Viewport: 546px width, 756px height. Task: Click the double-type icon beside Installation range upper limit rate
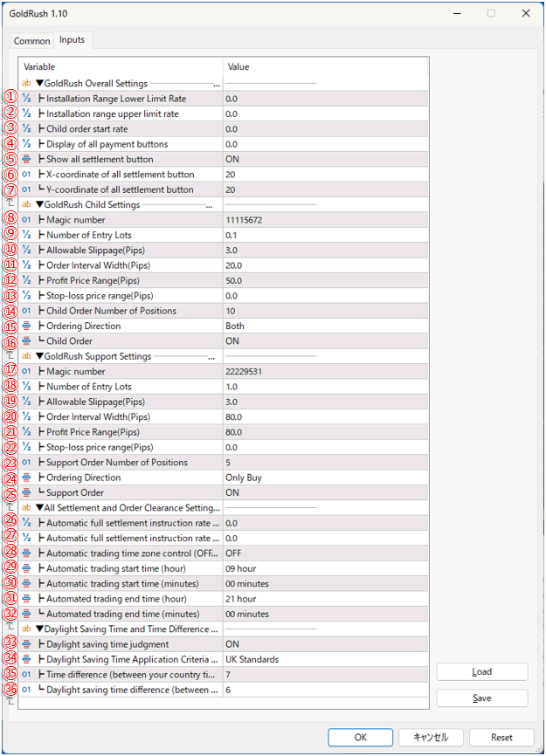tap(26, 113)
